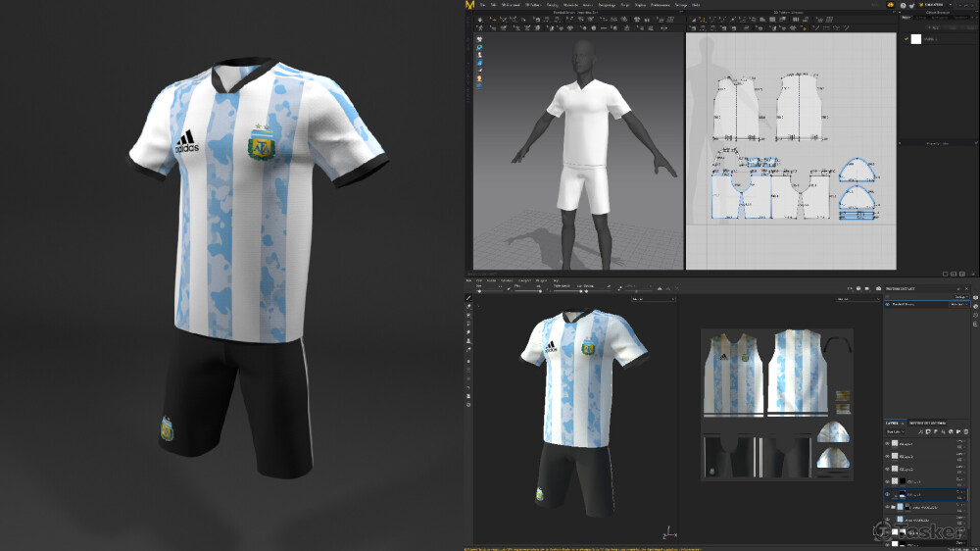Open the File menu in Marvelous Designer

pyautogui.click(x=483, y=5)
